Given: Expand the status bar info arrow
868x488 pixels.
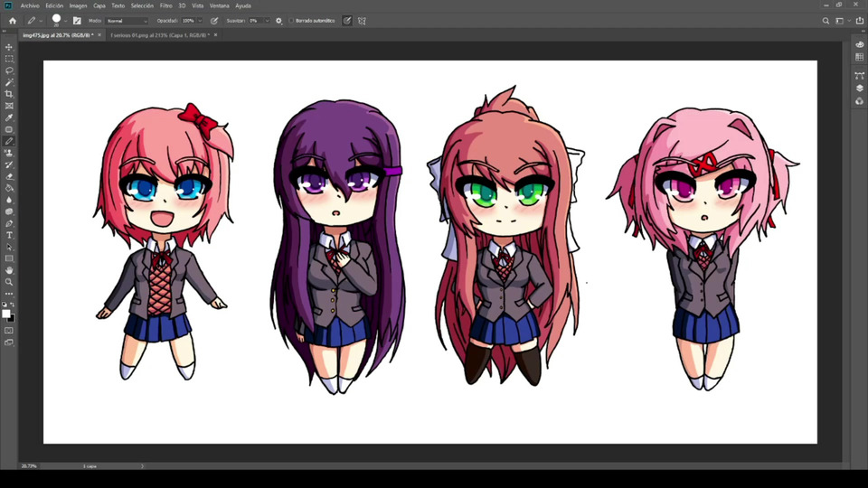Looking at the screenshot, I should pyautogui.click(x=142, y=466).
